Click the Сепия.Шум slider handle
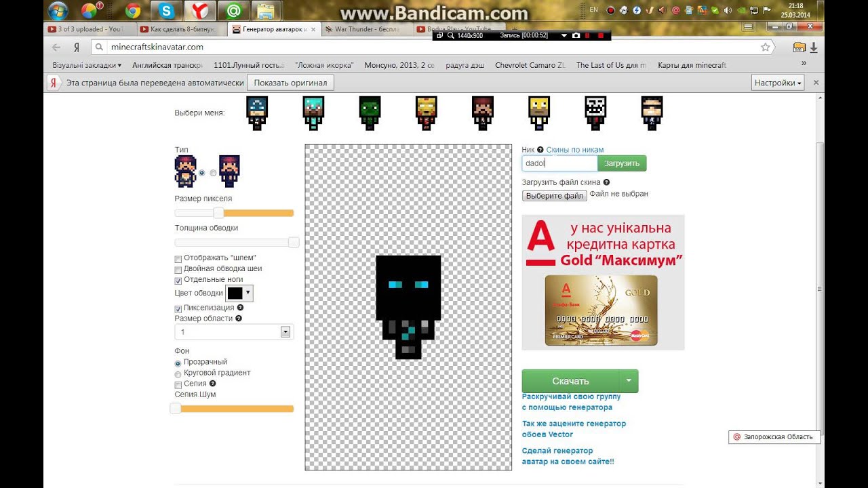 click(x=175, y=408)
